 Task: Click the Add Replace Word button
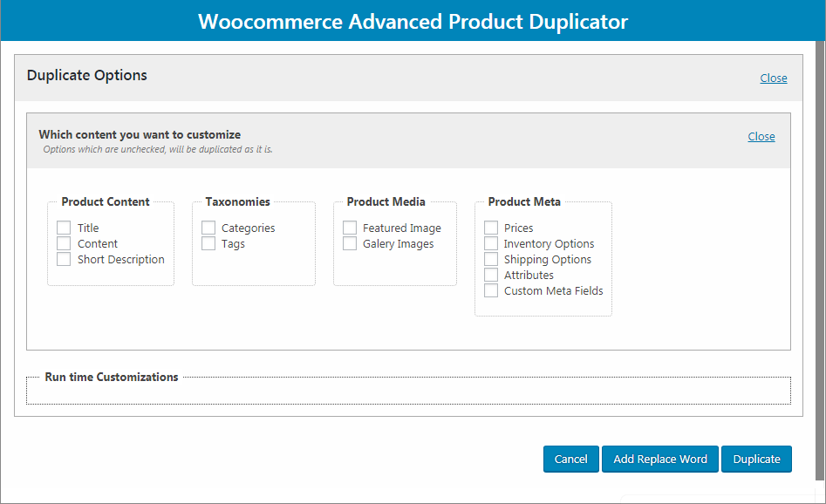coord(660,459)
